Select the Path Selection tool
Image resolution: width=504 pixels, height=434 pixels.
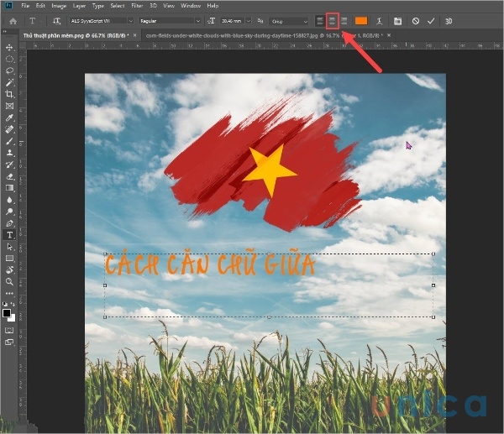[9, 247]
